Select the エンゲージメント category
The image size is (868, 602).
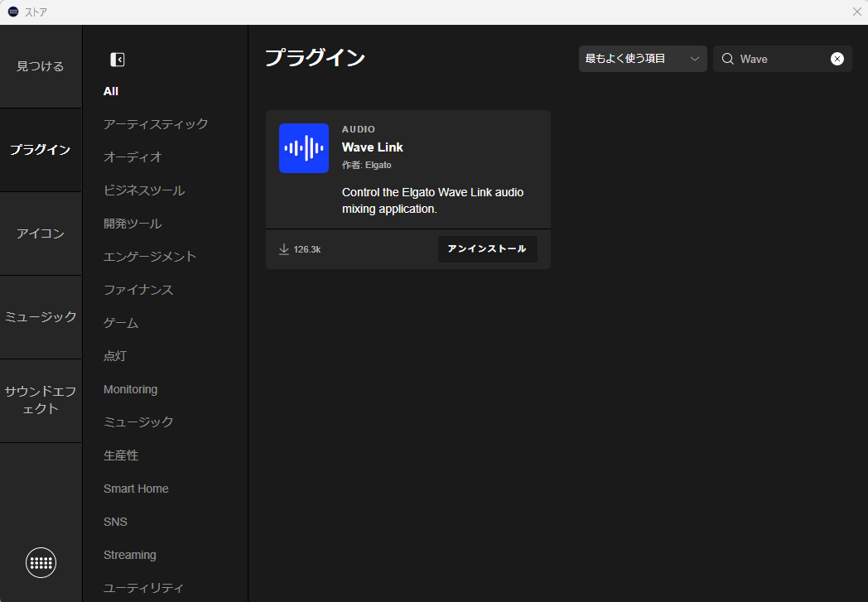(149, 257)
